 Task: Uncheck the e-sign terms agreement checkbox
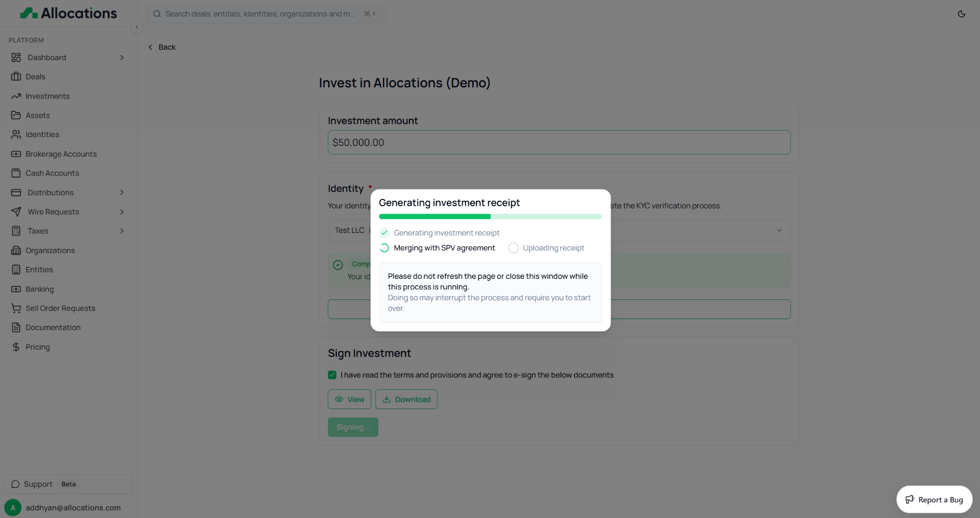332,375
